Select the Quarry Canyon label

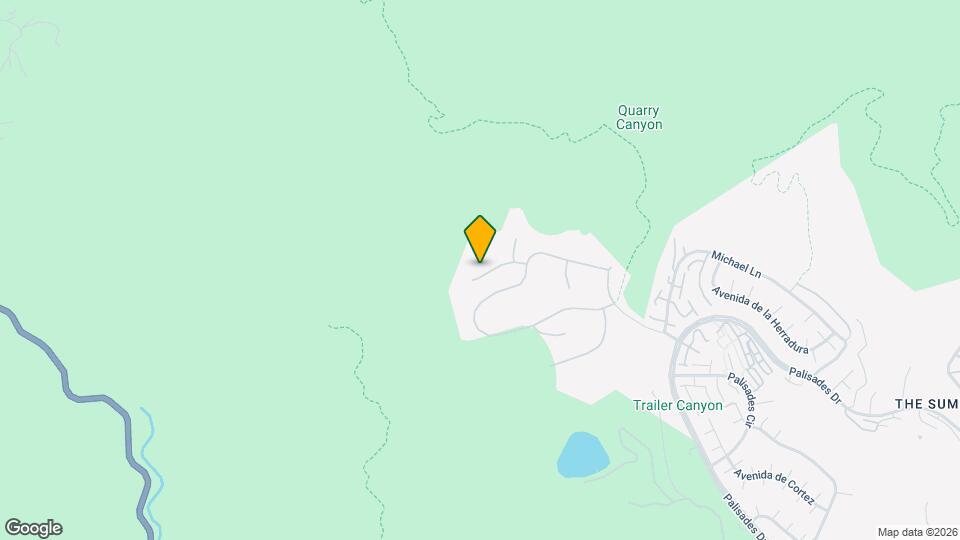(639, 118)
